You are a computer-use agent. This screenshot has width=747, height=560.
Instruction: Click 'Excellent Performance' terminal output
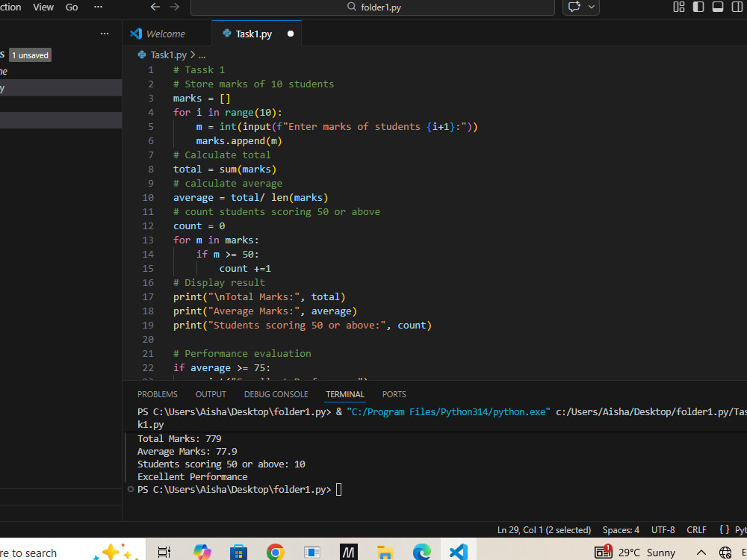193,476
